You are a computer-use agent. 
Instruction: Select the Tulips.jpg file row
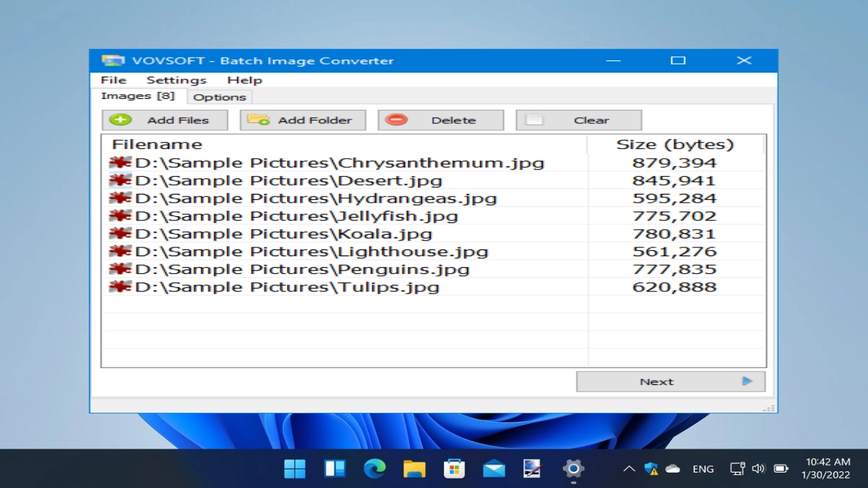tap(433, 287)
